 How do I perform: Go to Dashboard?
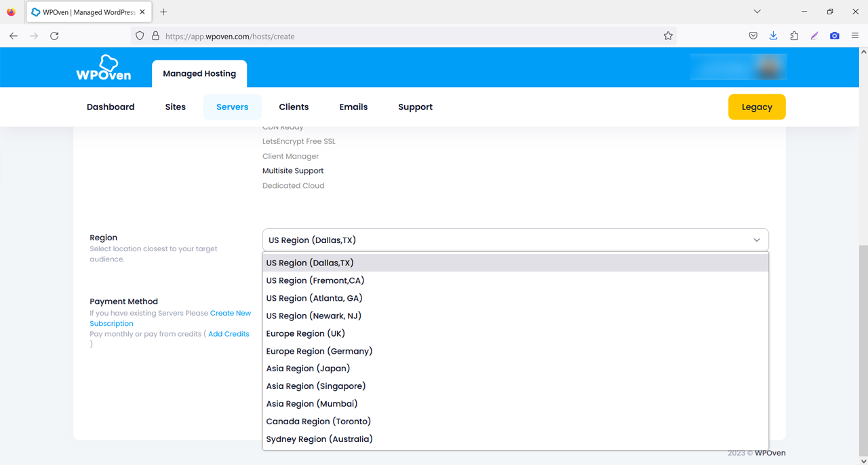click(x=111, y=107)
